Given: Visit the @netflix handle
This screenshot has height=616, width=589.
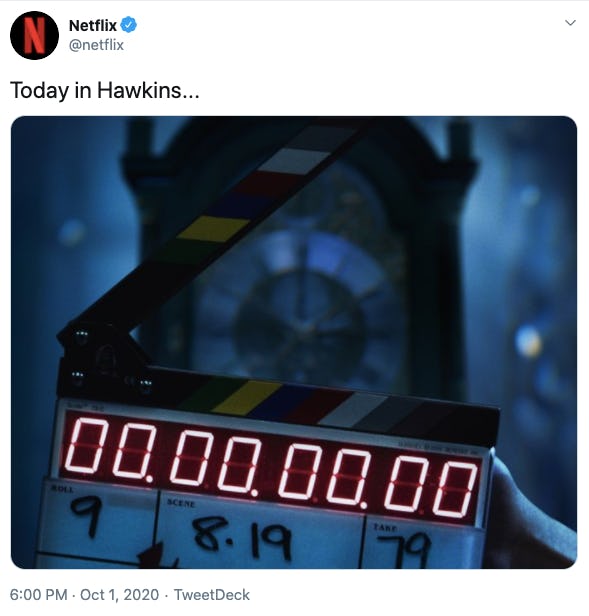Looking at the screenshot, I should (x=96, y=45).
